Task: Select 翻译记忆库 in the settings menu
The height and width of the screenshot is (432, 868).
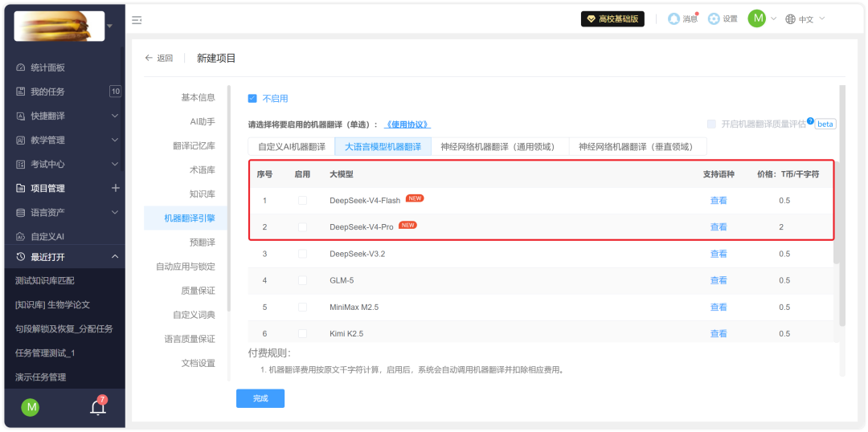Action: pyautogui.click(x=194, y=146)
